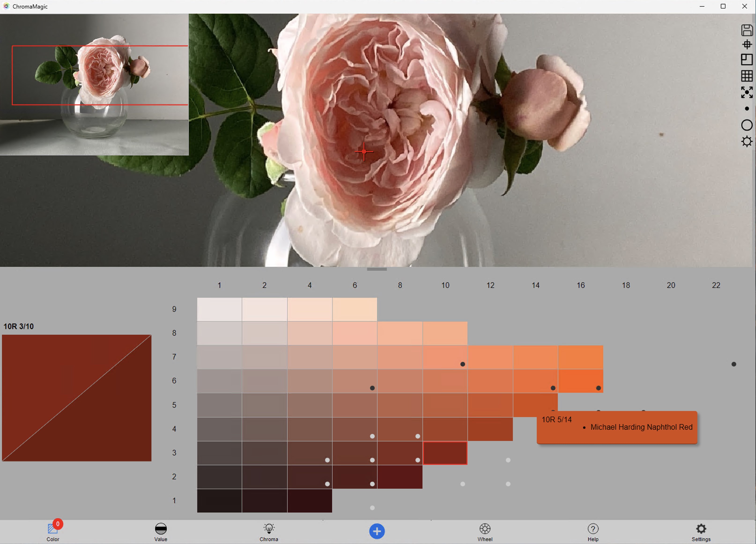The height and width of the screenshot is (544, 756).
Task: Open the sidebar Settings gear icon
Action: click(747, 141)
